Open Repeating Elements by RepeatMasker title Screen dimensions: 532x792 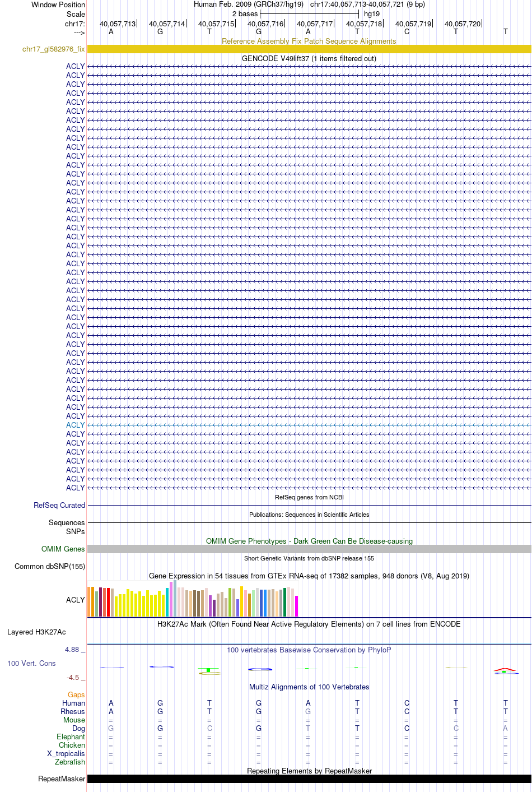[309, 771]
